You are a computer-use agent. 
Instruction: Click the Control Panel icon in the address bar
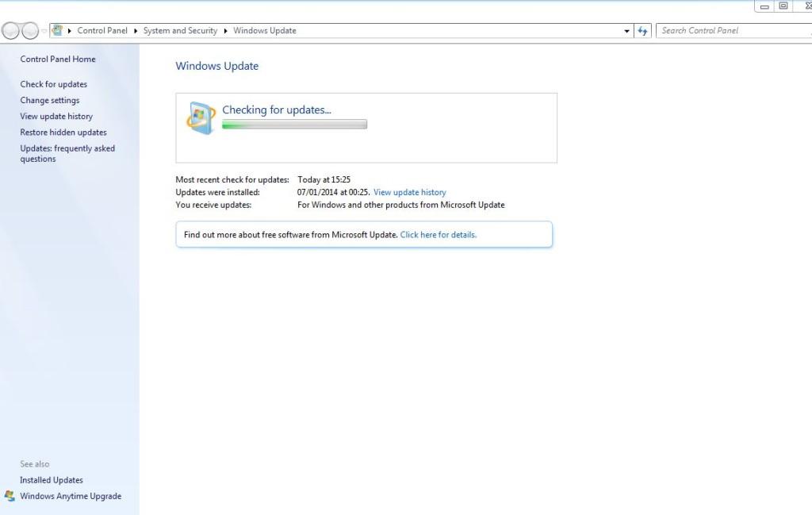[x=56, y=30]
